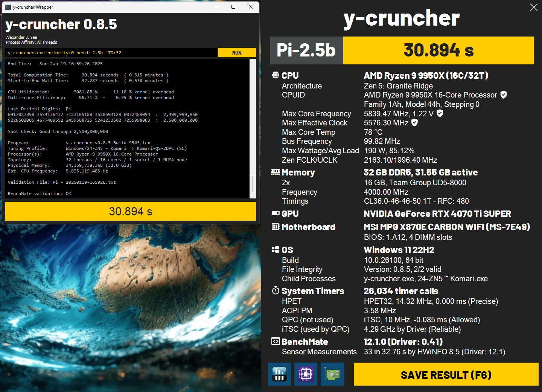542x392 pixels.
Task: Click the yellow 30.894 s result bar in wrapper
Action: 131,211
